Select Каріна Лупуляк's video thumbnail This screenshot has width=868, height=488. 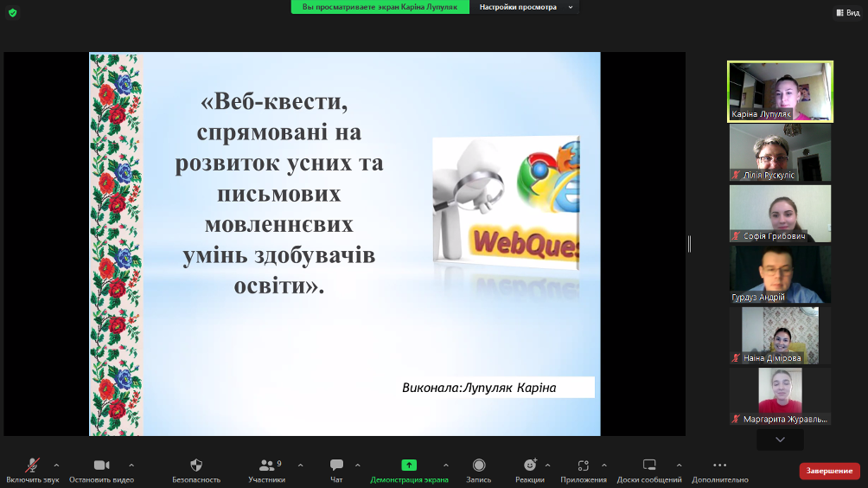pyautogui.click(x=780, y=91)
